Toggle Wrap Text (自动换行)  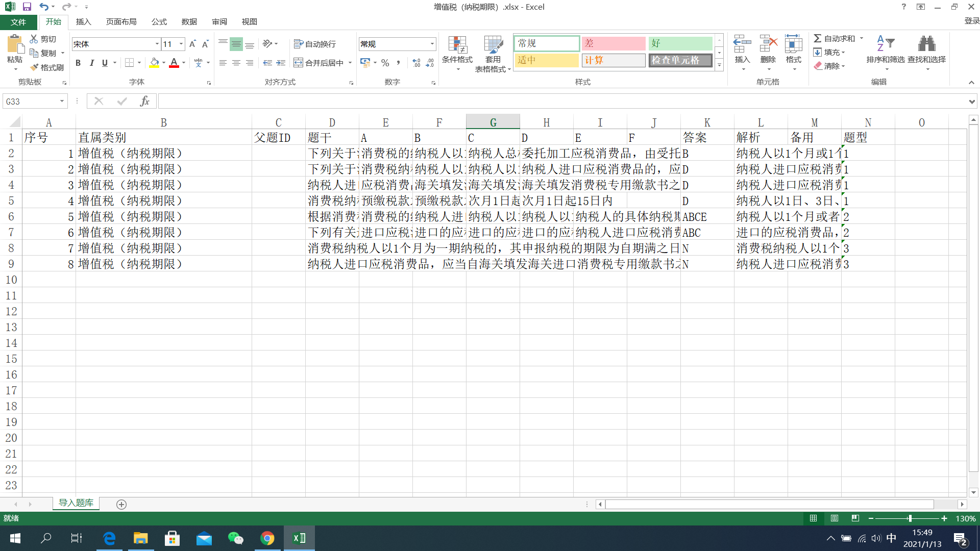(315, 44)
